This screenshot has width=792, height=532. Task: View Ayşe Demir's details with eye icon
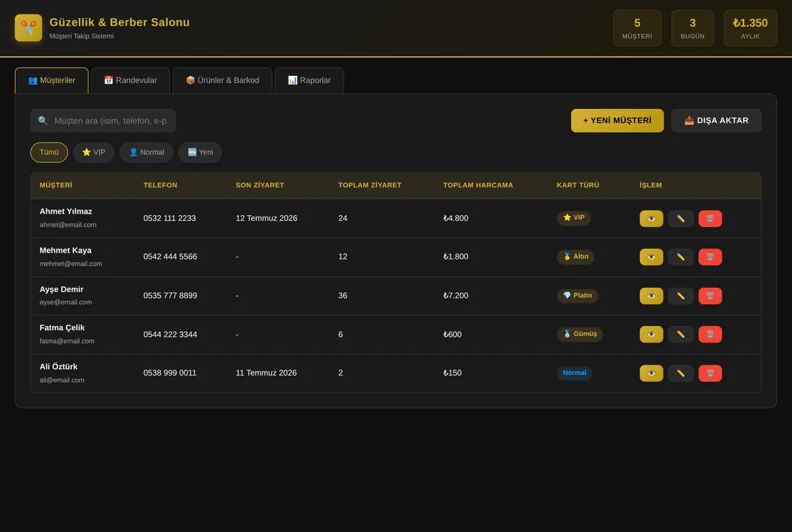point(651,296)
